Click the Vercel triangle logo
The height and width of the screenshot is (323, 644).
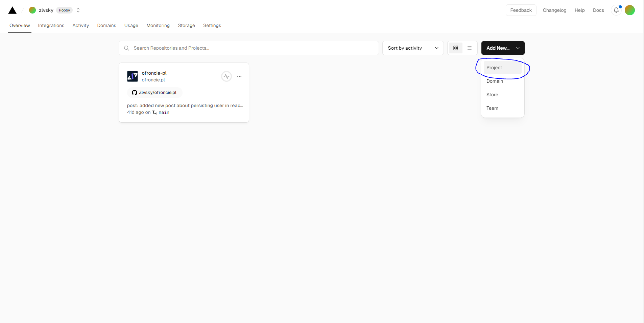pyautogui.click(x=13, y=10)
